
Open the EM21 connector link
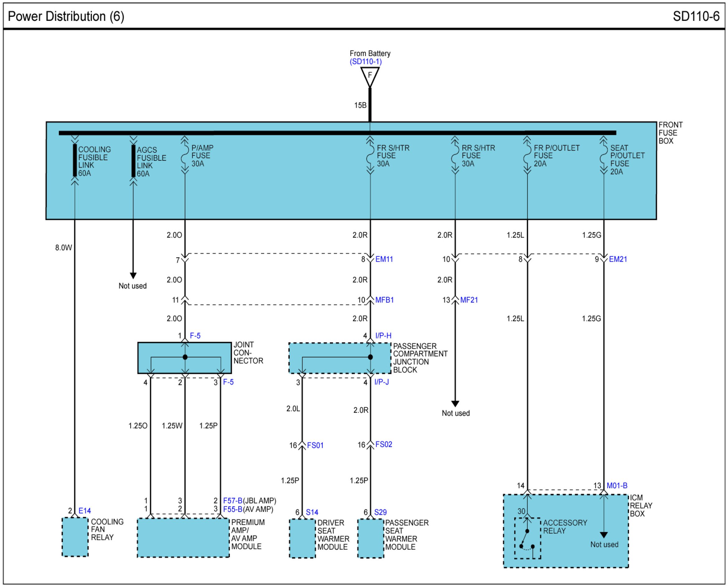[617, 259]
